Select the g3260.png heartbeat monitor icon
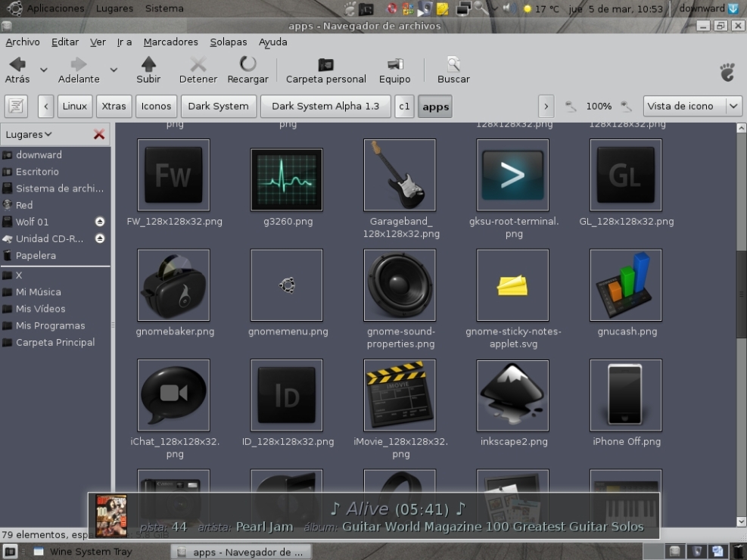The image size is (747, 560). tap(287, 179)
